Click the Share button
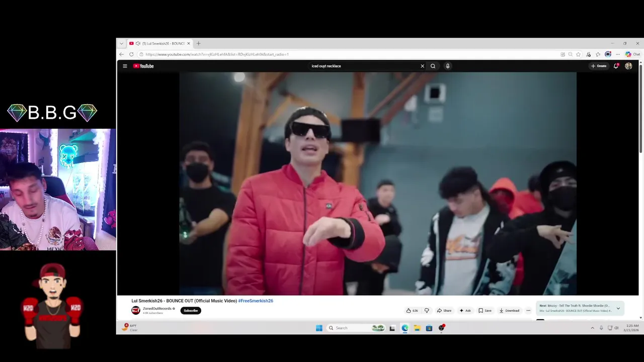The width and height of the screenshot is (644, 362). pos(444,311)
